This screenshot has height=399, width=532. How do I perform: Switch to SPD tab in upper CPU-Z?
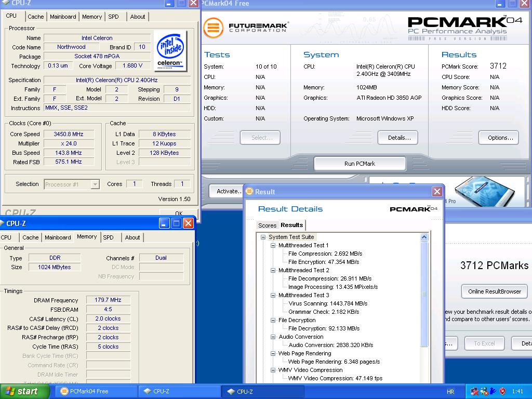point(114,17)
